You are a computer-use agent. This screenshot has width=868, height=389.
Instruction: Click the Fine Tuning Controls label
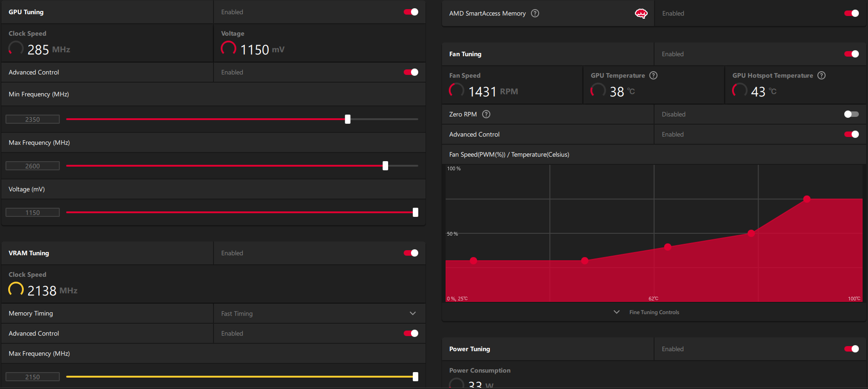point(654,312)
